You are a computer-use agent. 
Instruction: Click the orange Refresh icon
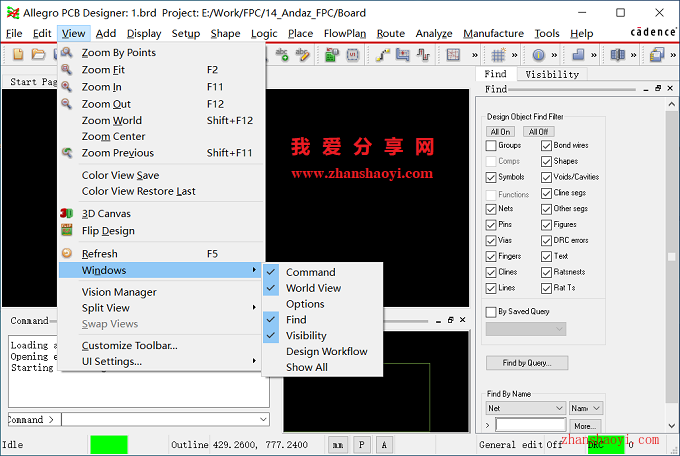click(x=67, y=253)
